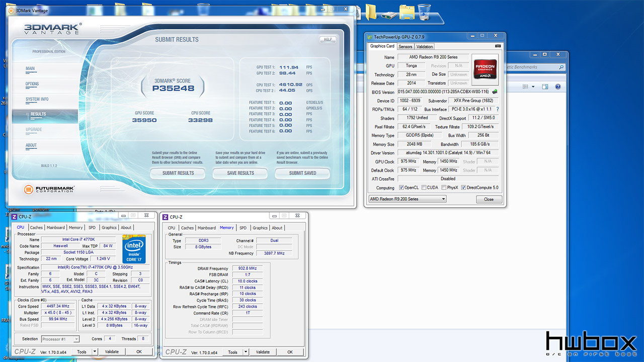The image size is (644, 362).
Task: Open ABOUT in the 3DMark sidebar
Action: click(x=31, y=145)
